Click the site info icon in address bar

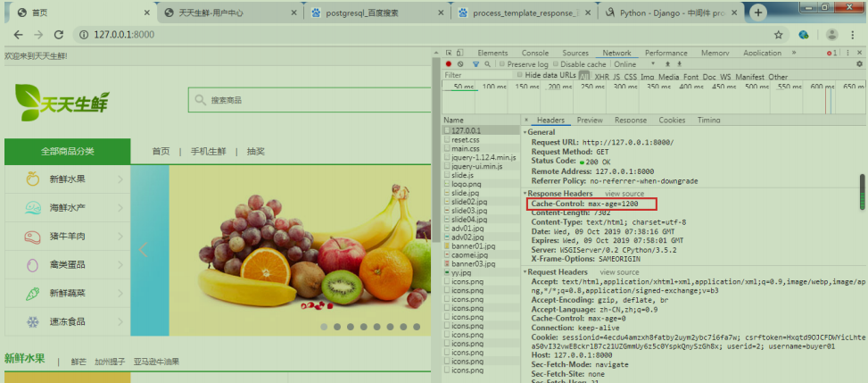(84, 35)
